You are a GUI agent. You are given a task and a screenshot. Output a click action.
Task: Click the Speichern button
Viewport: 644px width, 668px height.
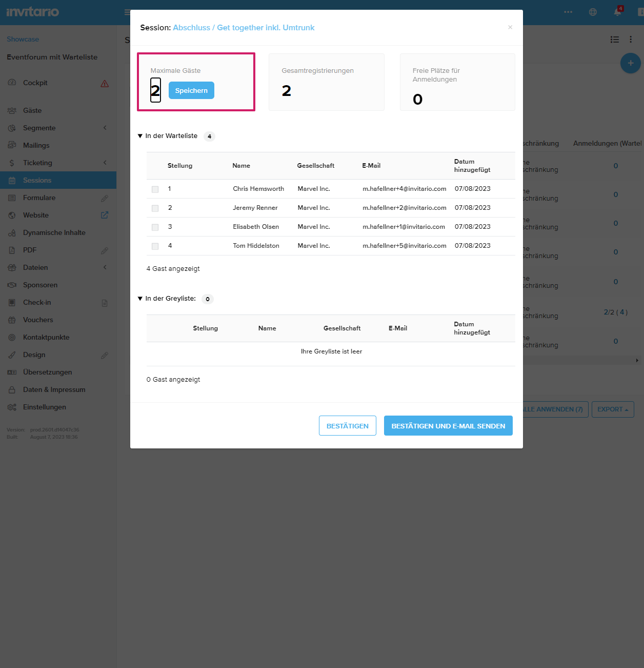click(191, 91)
